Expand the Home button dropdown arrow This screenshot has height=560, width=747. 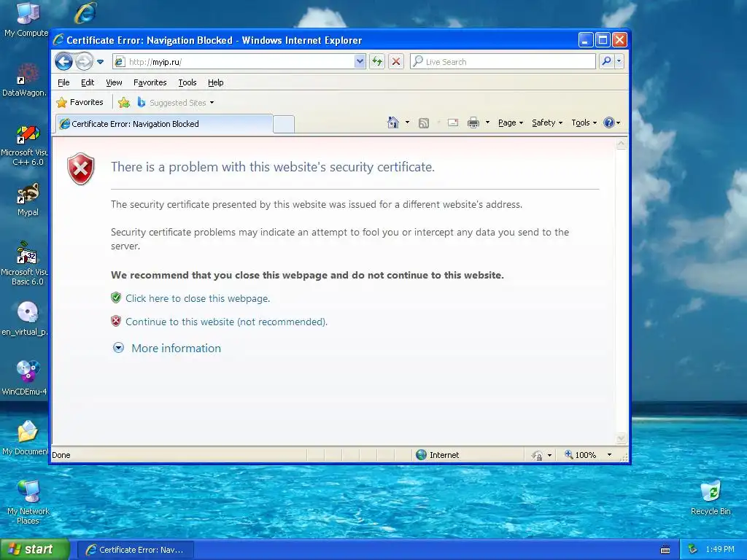(407, 122)
